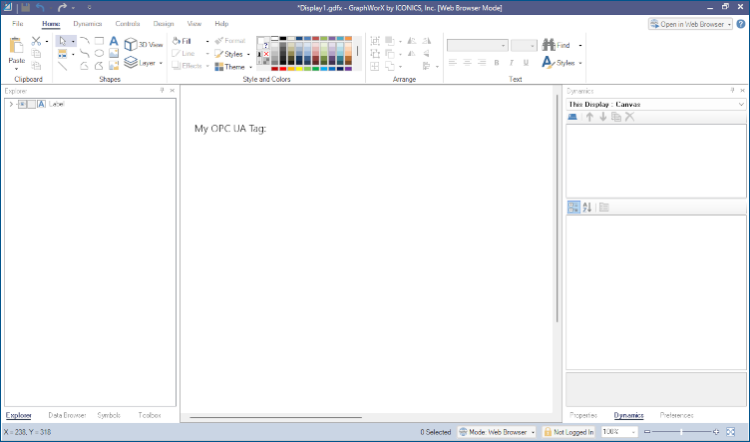The width and height of the screenshot is (750, 442).
Task: Choose the Label text tool
Action: (x=114, y=41)
